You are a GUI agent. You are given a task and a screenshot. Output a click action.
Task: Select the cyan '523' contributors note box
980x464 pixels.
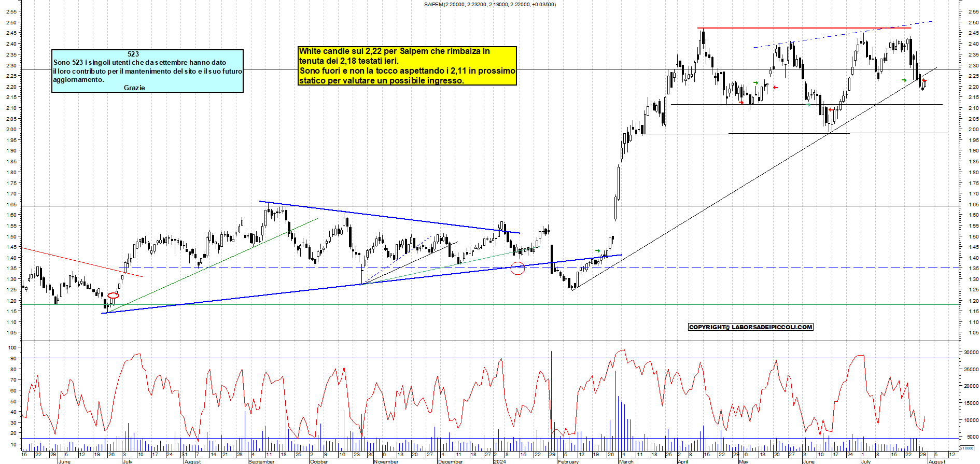point(147,71)
